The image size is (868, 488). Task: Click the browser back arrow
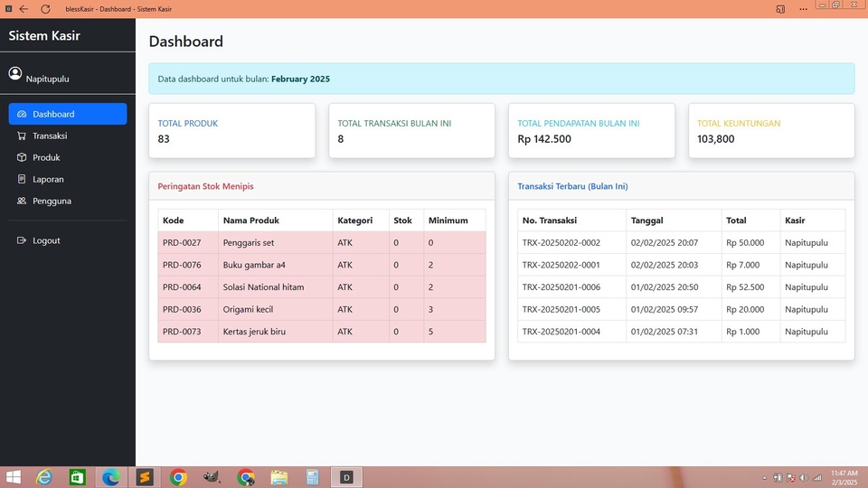click(x=24, y=8)
